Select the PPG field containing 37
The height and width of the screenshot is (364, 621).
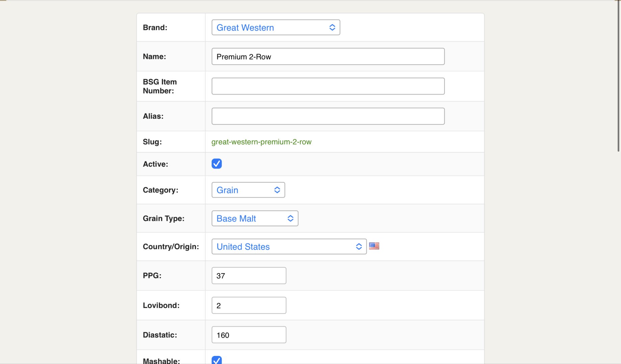[249, 276]
